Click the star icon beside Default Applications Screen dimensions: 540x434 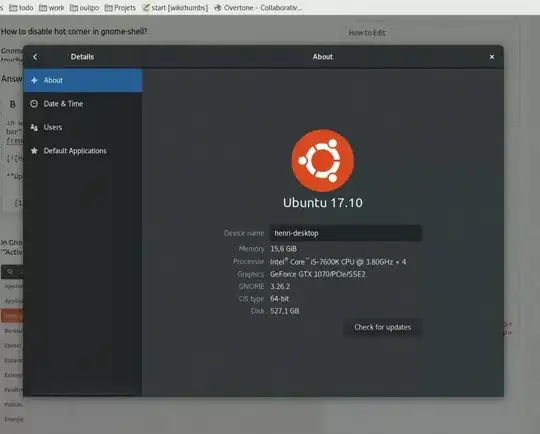34,151
